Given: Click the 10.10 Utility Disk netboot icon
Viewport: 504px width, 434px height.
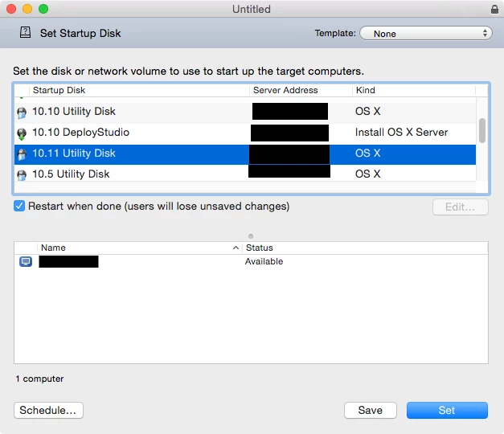Looking at the screenshot, I should click(22, 113).
